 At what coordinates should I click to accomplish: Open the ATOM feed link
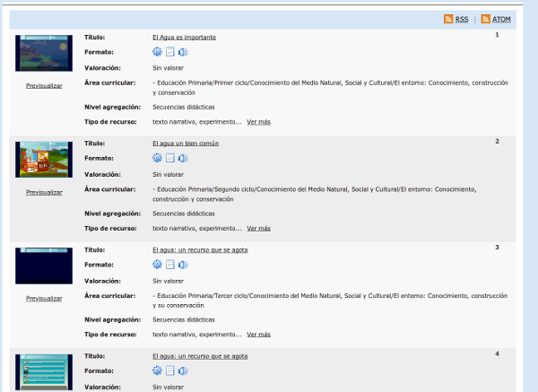click(x=501, y=19)
